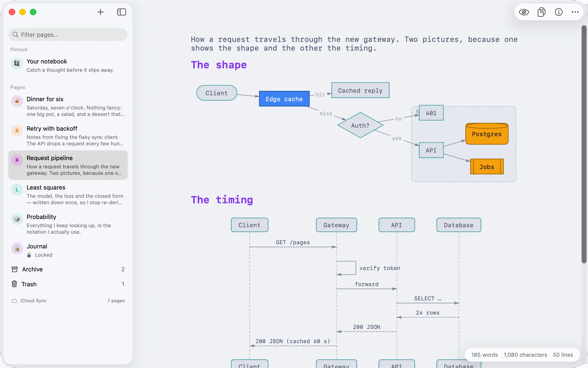Click the iCloud Sync cloud icon
The width and height of the screenshot is (588, 368).
pos(14,301)
